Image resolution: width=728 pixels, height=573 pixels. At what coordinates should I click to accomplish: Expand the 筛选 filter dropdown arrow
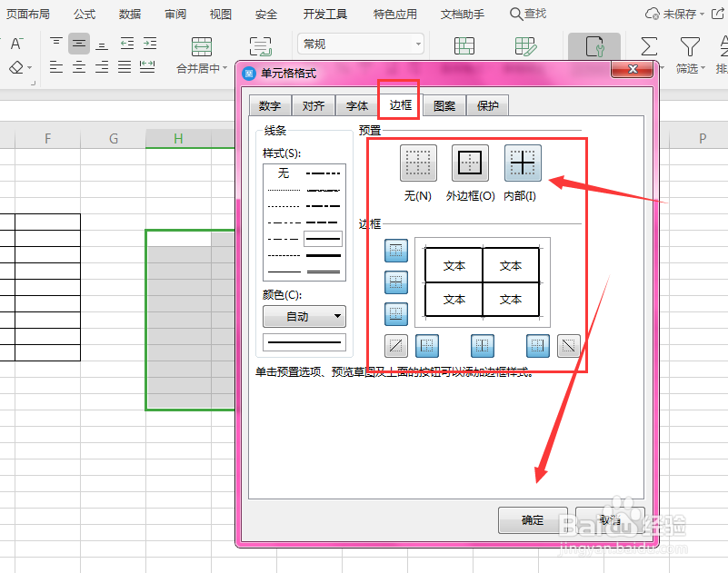click(703, 68)
